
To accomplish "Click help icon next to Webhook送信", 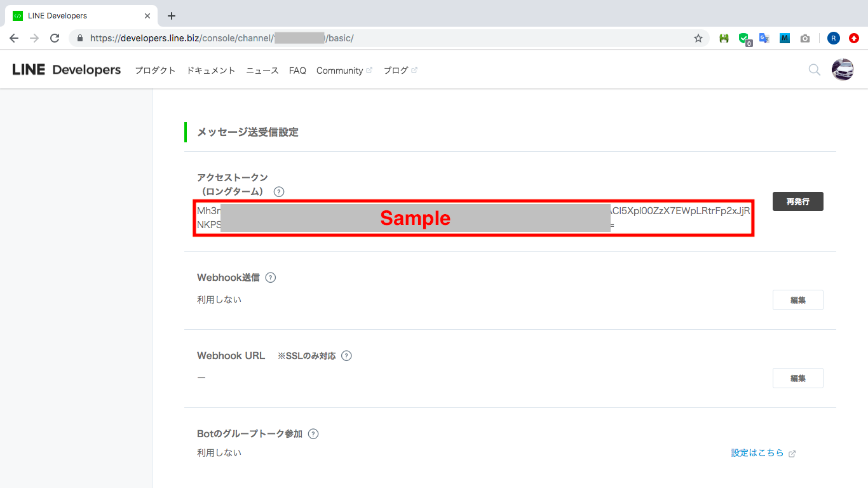I will (271, 278).
